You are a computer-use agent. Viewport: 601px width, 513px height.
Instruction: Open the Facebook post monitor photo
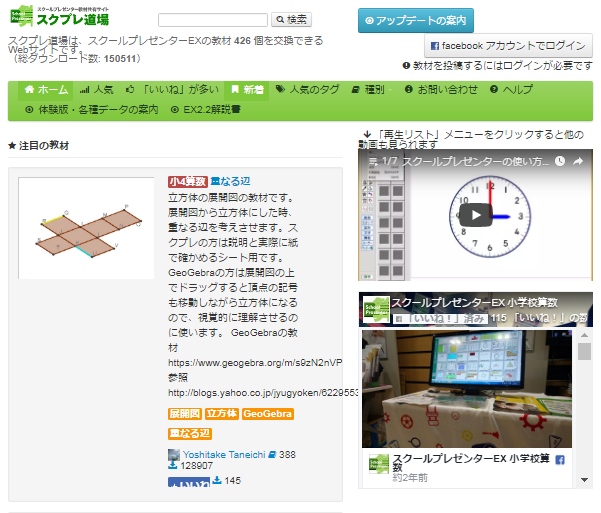tap(467, 389)
